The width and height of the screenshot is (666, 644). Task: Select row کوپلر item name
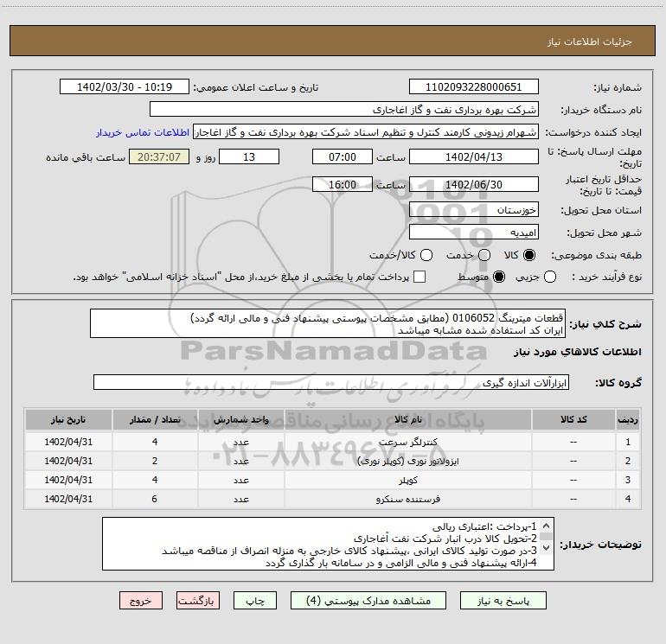[407, 480]
